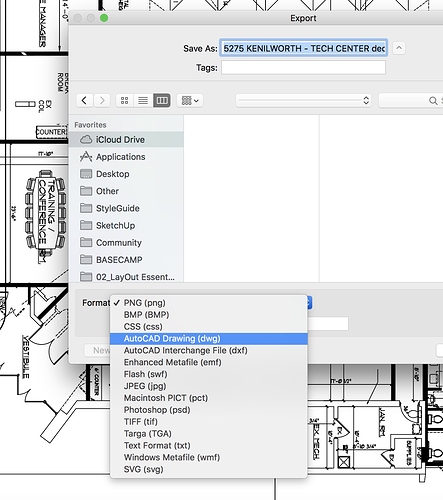Choose TIFF (tif) format
The width and height of the screenshot is (443, 500).
pos(208,422)
